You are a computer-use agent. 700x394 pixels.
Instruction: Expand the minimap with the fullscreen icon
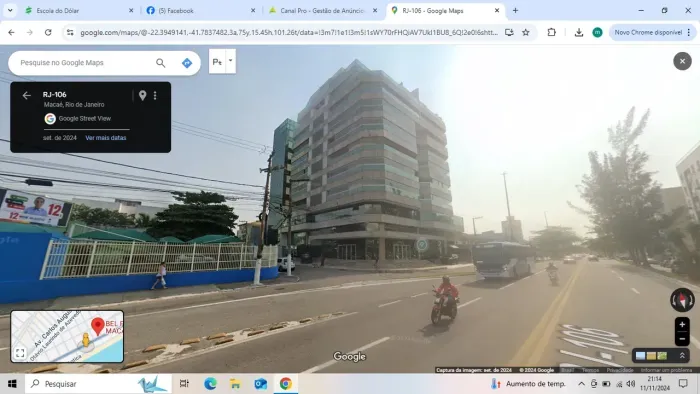click(20, 353)
